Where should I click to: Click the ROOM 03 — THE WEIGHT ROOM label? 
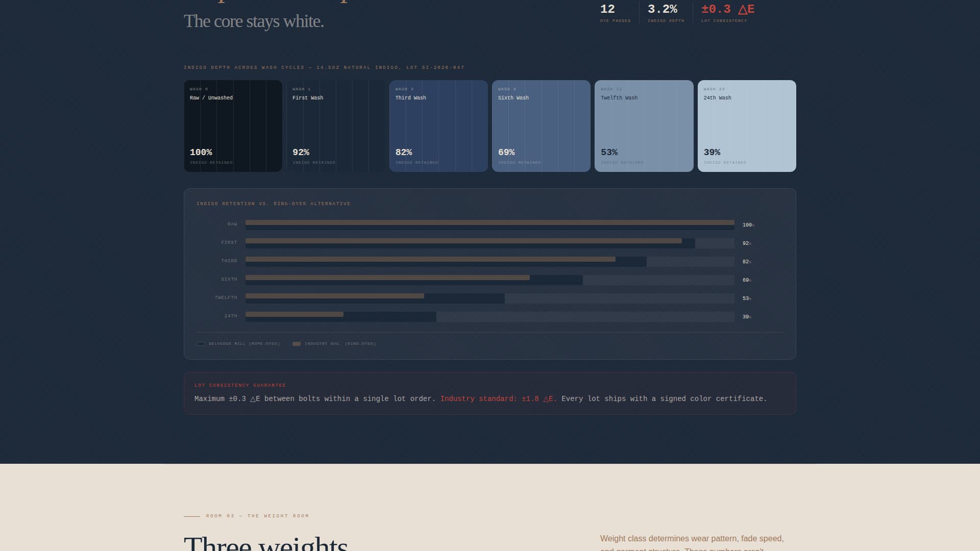(x=257, y=515)
